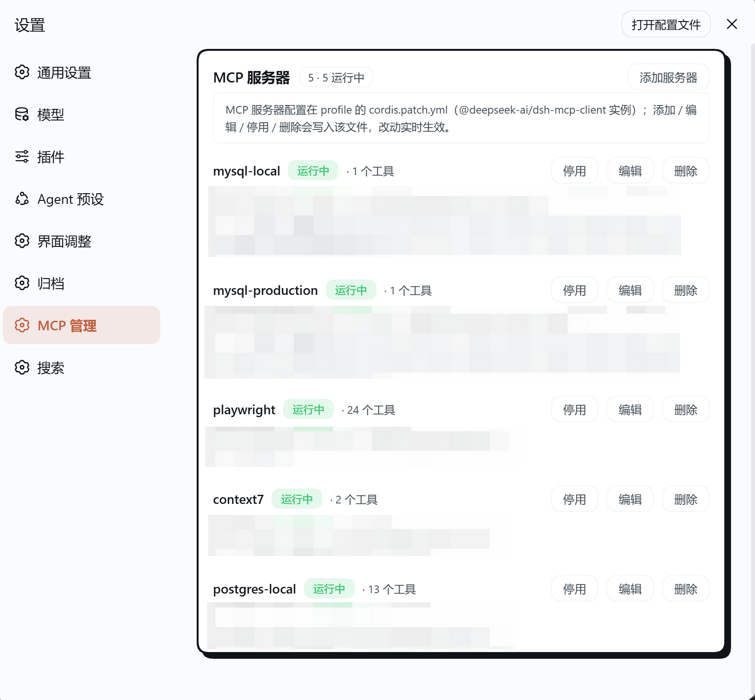Click the 打开配置文件 button
The width and height of the screenshot is (755, 700).
pos(666,24)
